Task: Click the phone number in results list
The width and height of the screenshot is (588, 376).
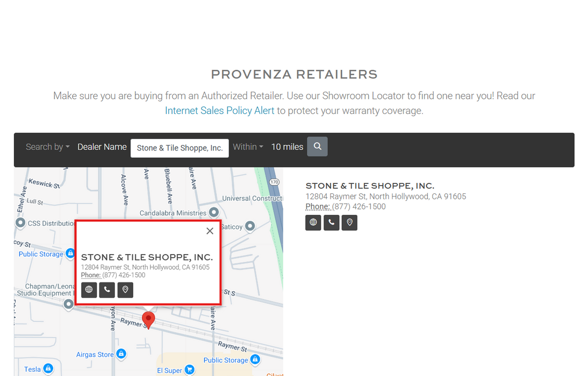Action: point(358,207)
